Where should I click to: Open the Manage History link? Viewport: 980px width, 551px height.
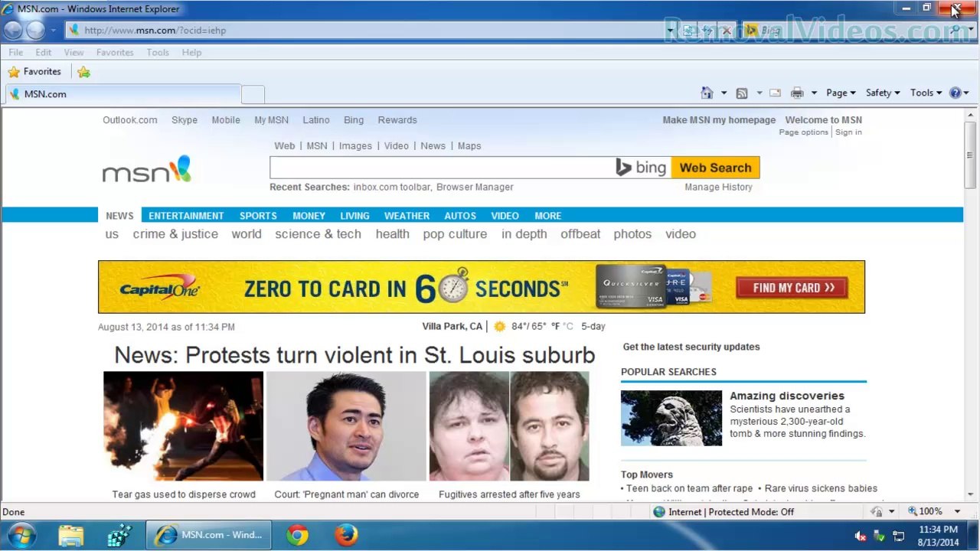[718, 187]
